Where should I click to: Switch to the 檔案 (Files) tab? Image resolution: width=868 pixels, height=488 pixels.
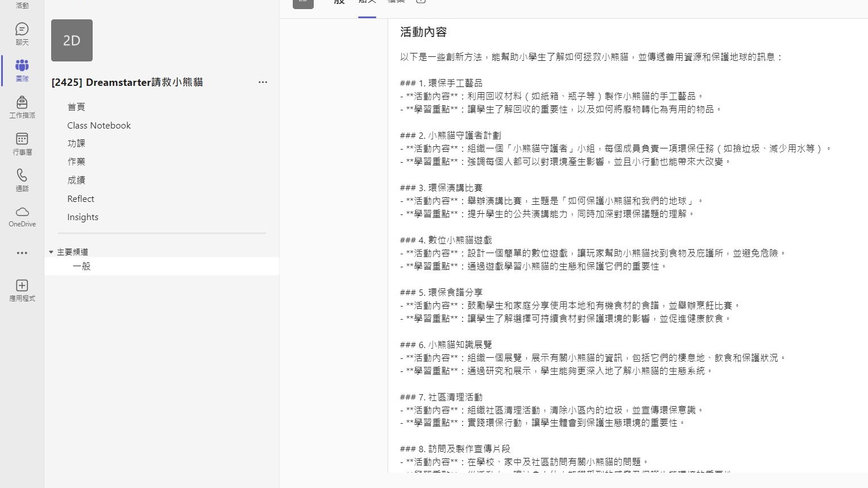point(396,2)
